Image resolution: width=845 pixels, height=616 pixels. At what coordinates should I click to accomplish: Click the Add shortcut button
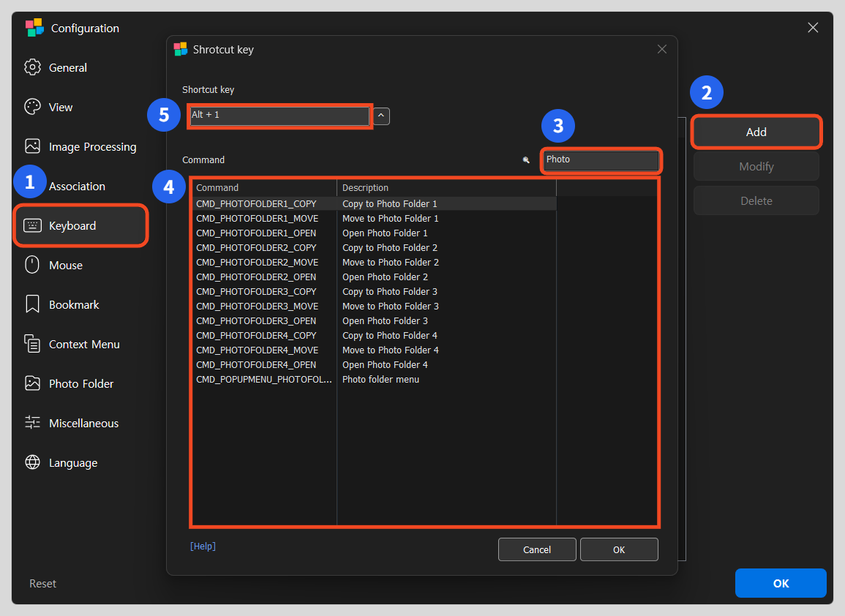pyautogui.click(x=756, y=132)
